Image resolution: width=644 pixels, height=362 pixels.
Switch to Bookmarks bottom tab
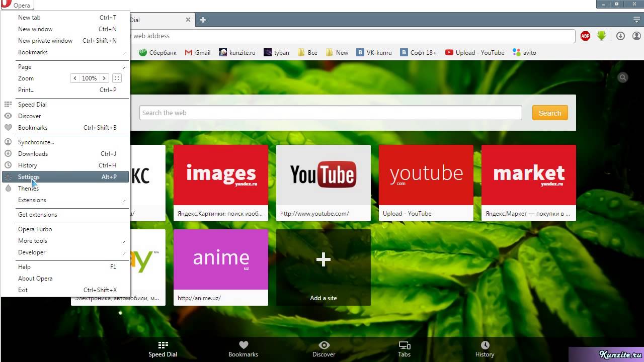244,349
